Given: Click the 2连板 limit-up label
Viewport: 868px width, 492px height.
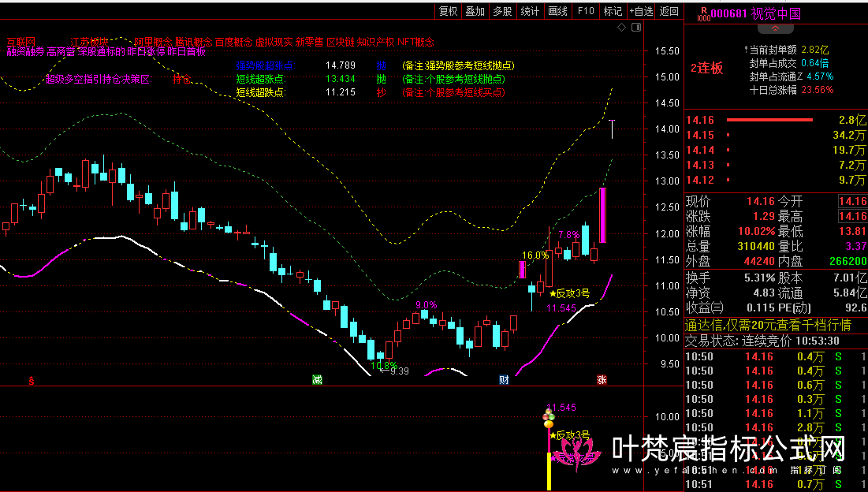Looking at the screenshot, I should [707, 69].
